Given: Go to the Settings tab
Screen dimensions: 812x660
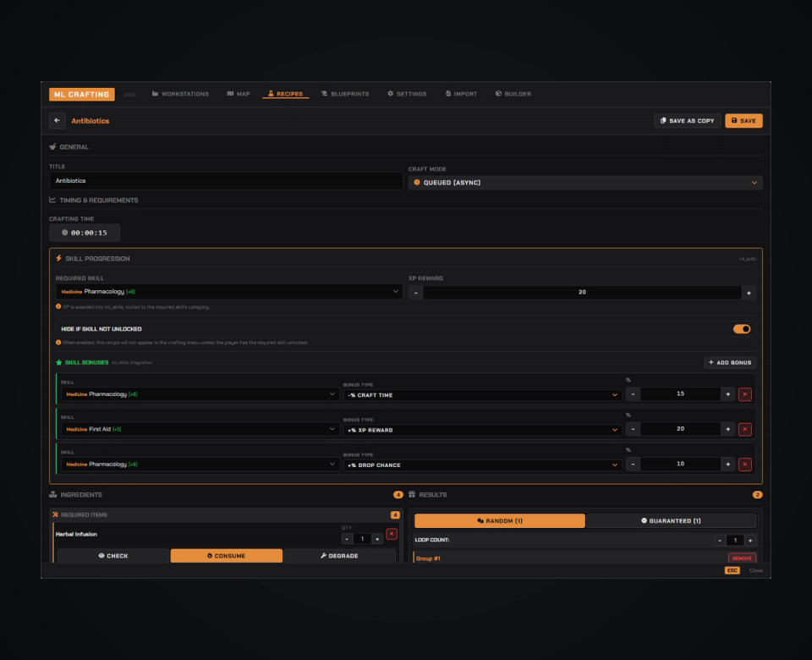Looking at the screenshot, I should [x=407, y=94].
